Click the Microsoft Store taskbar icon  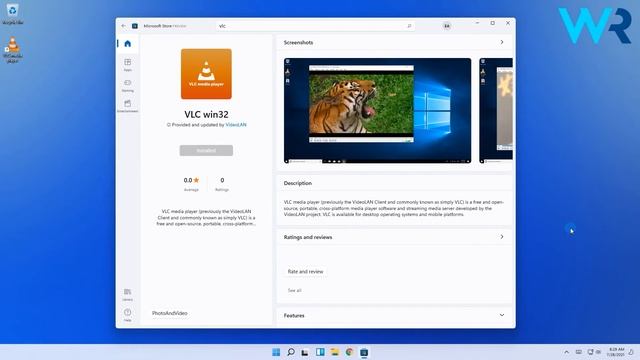click(364, 352)
